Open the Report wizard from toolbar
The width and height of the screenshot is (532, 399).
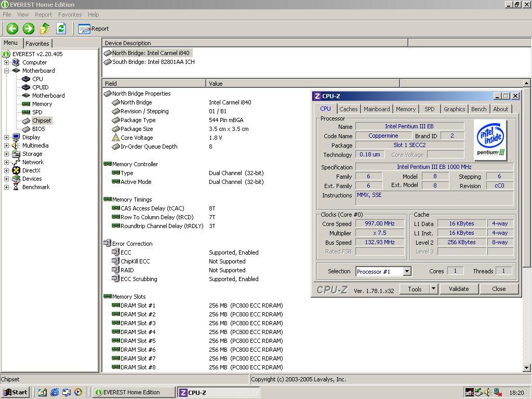click(x=94, y=29)
